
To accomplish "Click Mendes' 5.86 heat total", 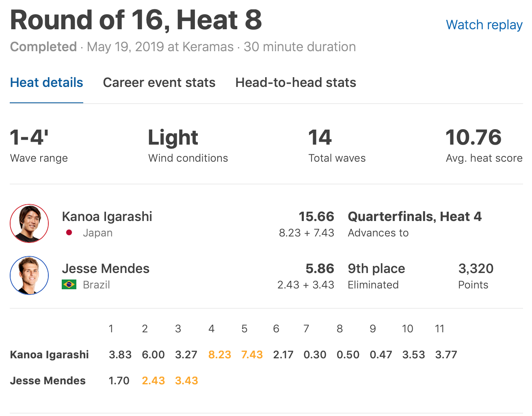I will 320,269.
